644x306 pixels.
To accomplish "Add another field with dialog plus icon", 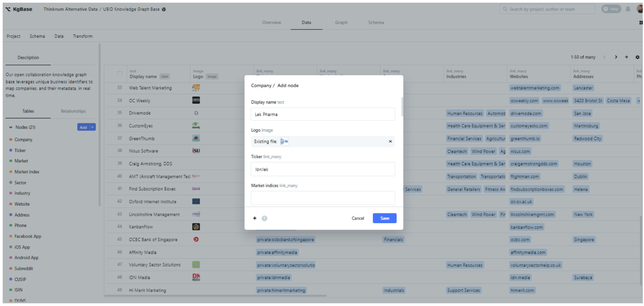I will click(x=254, y=218).
